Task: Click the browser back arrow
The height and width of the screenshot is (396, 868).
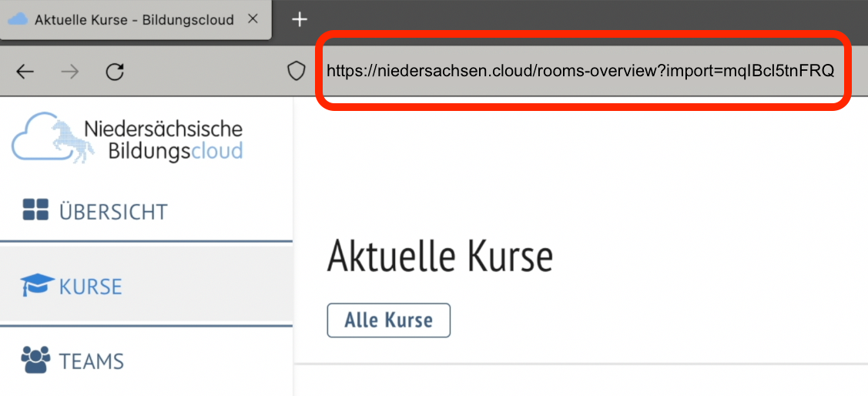Action: click(x=25, y=72)
